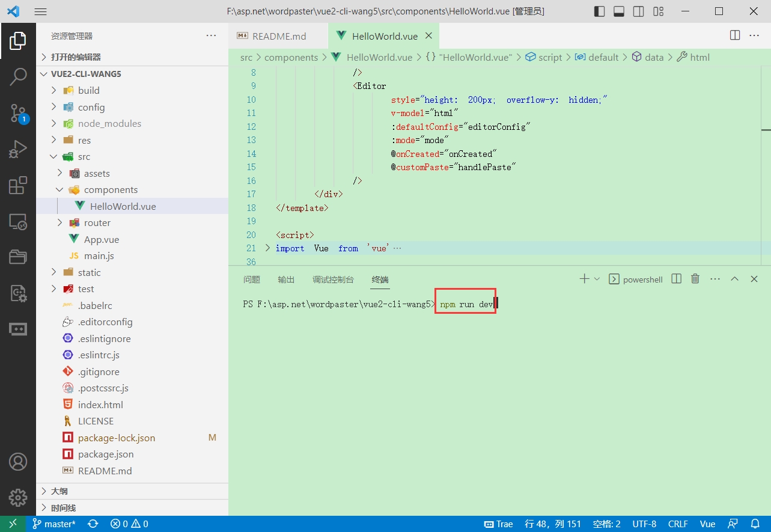Maximize the terminal panel size
Viewport: 771px width, 532px height.
[734, 279]
